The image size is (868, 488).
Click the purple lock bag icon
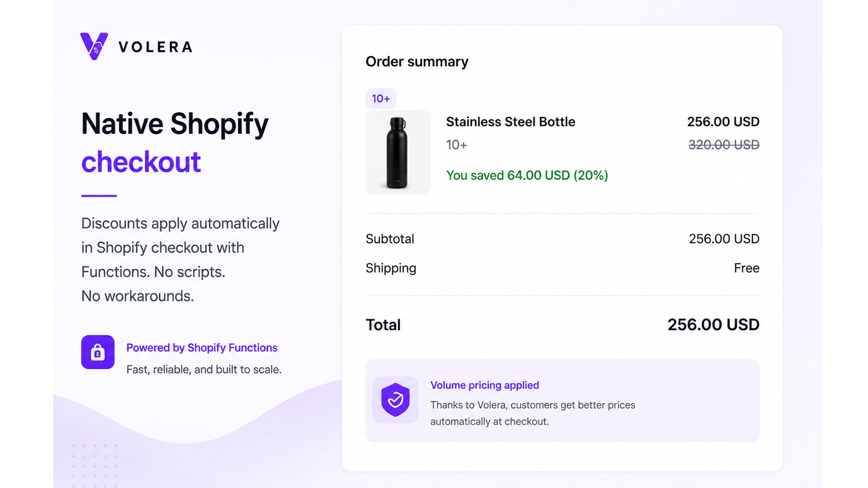click(x=98, y=352)
